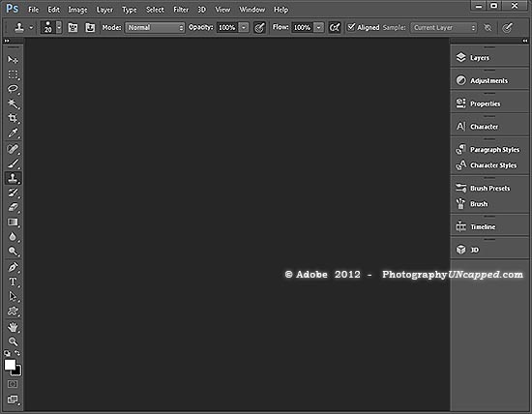Screen dimensions: 532x414
Task: Open the Layer menu
Action: click(104, 10)
